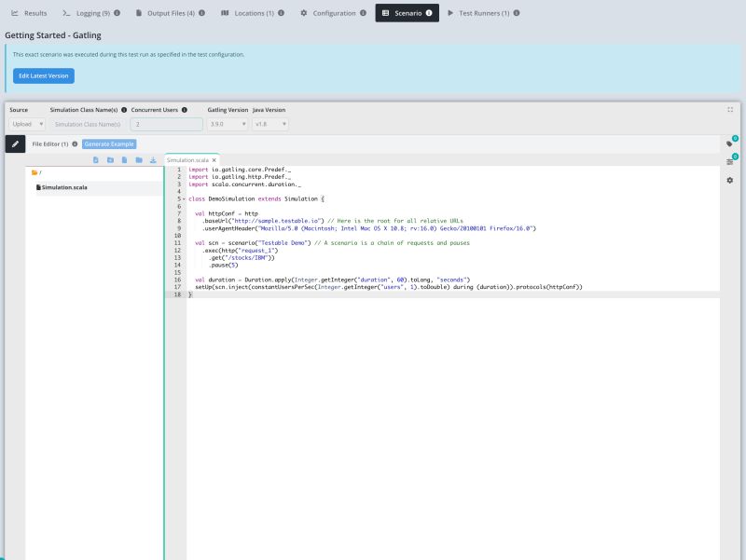Viewport: 746px width, 560px height.
Task: Close the Simulation.scala editor tab
Action: point(214,160)
